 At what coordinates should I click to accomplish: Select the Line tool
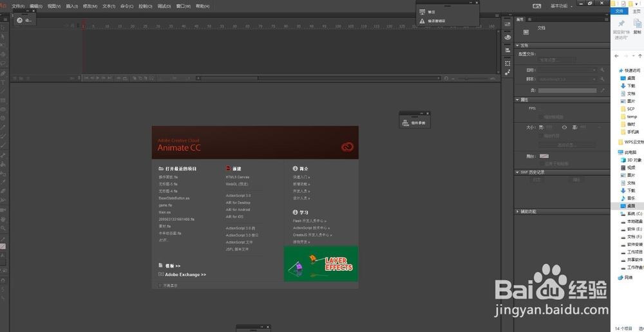click(x=3, y=91)
